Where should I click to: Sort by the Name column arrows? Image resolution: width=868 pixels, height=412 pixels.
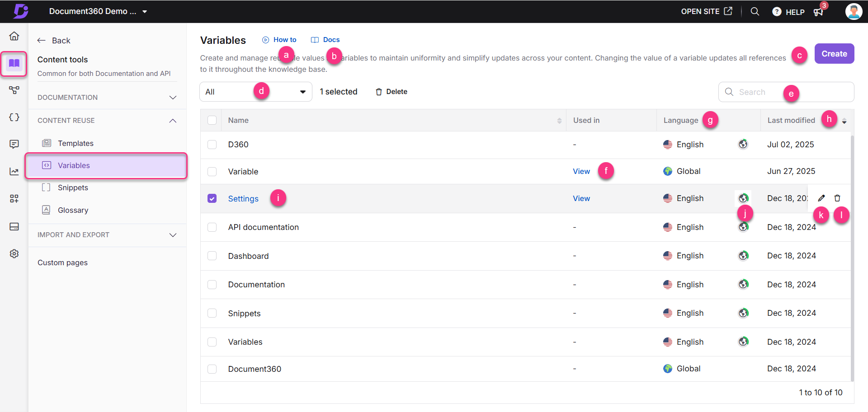(x=559, y=121)
